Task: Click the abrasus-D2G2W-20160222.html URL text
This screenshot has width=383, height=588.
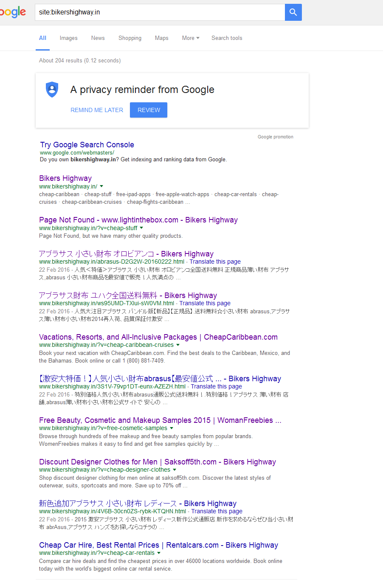Action: [112, 262]
